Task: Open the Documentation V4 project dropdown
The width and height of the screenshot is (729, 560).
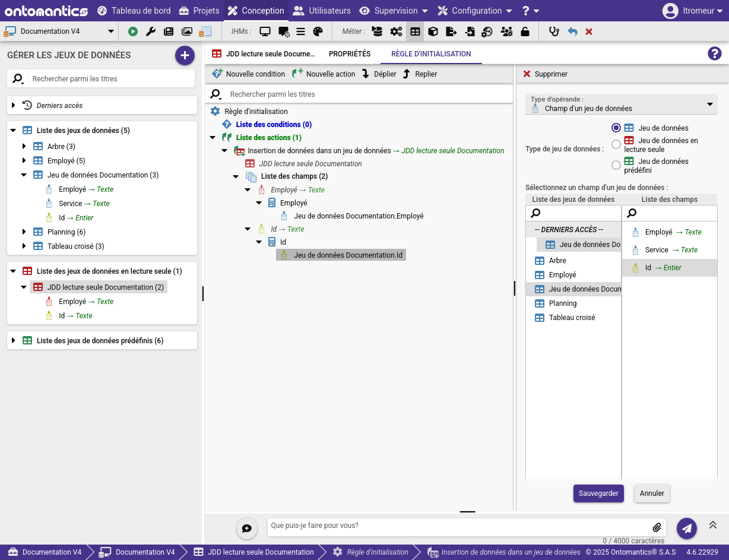Action: click(59, 31)
